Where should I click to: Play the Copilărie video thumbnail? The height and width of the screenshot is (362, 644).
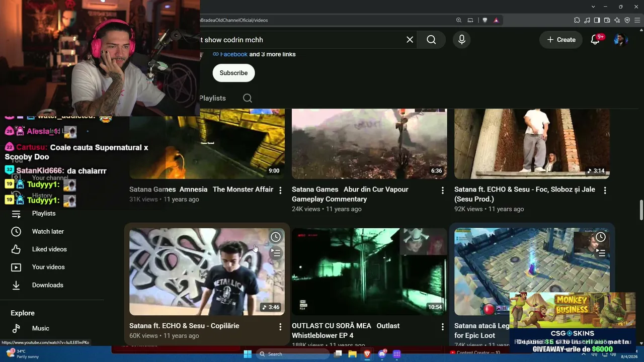(x=207, y=271)
